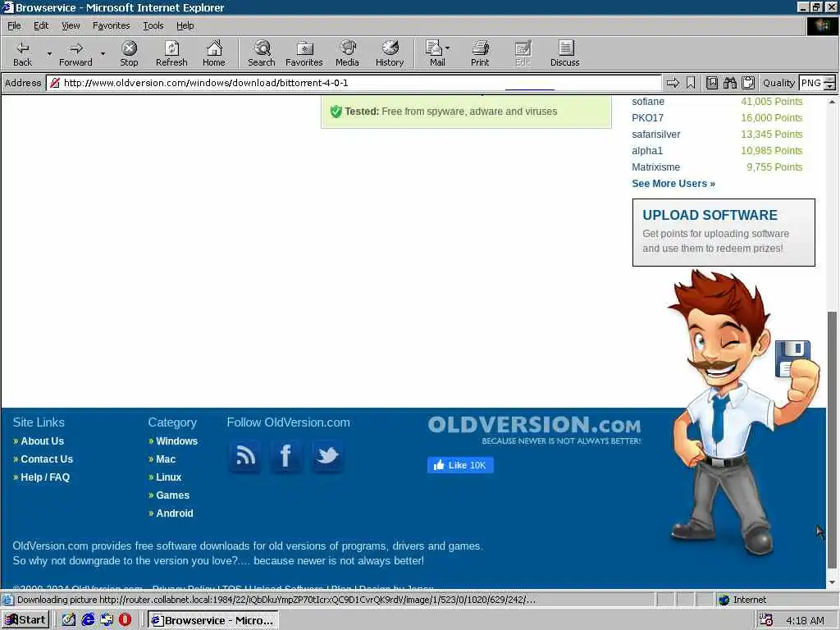Click the bookmark icon next to Go arrow
Viewport: 840px width, 630px height.
[x=691, y=83]
